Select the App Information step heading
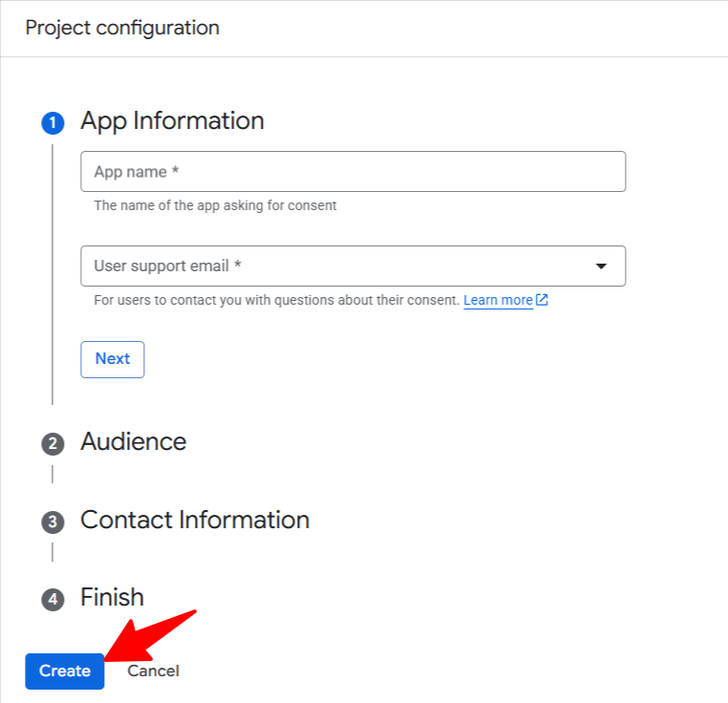The height and width of the screenshot is (703, 728). [172, 121]
